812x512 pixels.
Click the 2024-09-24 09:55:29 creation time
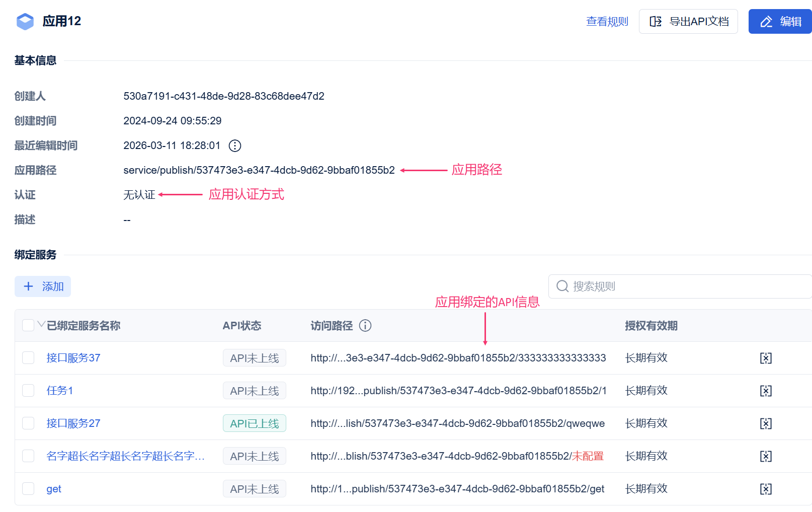[173, 121]
